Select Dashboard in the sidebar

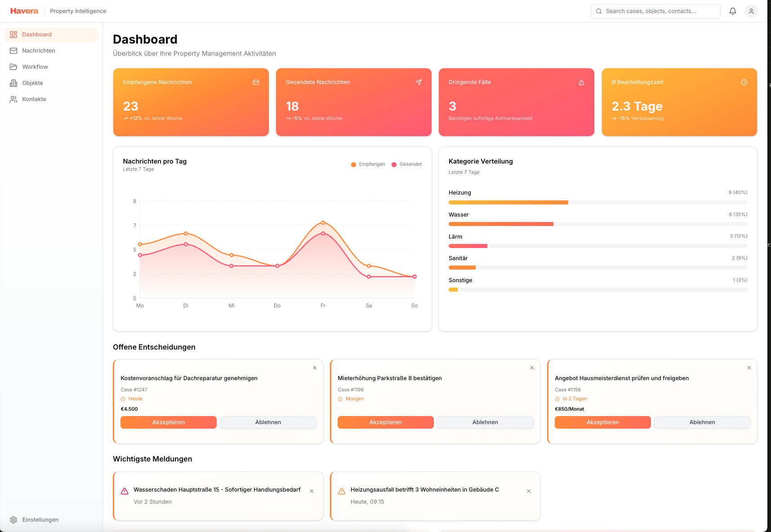click(x=37, y=34)
